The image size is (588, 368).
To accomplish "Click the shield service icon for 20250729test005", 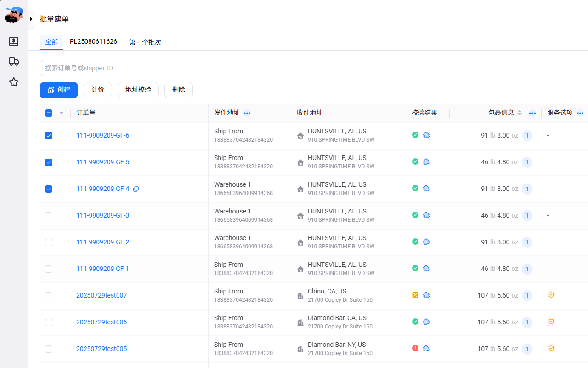I will click(x=551, y=348).
